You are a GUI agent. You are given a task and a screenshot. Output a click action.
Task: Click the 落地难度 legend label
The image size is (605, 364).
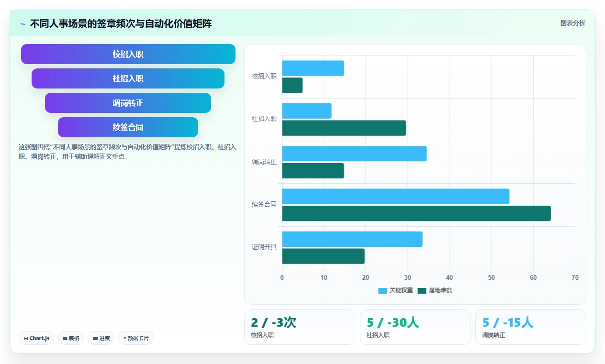point(440,290)
